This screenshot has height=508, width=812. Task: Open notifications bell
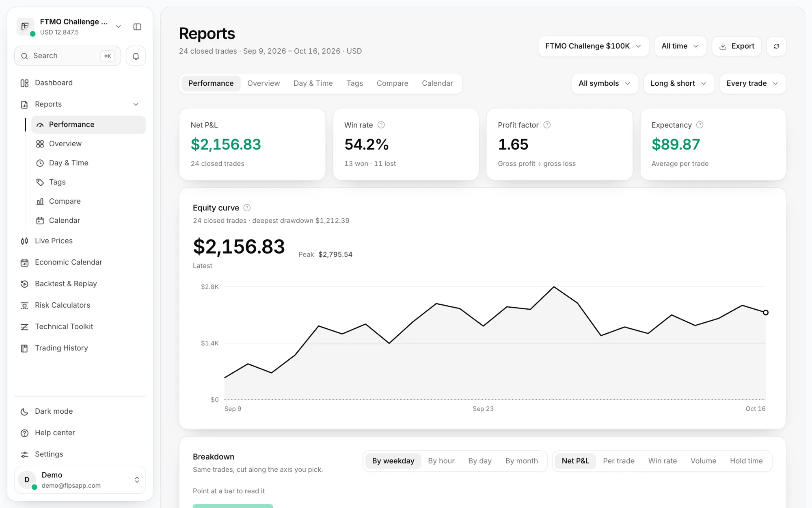[136, 56]
